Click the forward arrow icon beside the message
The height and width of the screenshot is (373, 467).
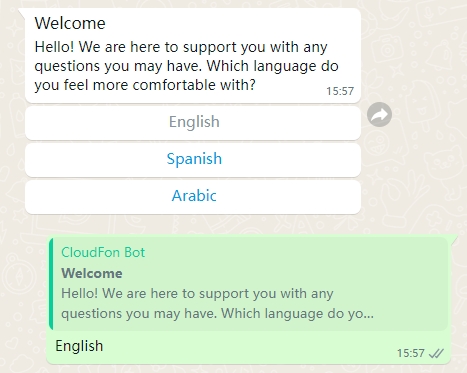[x=379, y=115]
